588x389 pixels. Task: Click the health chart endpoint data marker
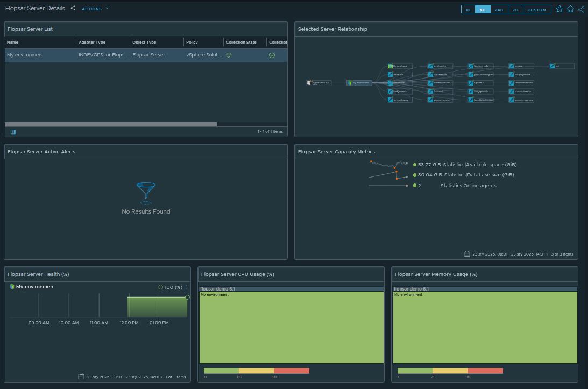coord(187,297)
